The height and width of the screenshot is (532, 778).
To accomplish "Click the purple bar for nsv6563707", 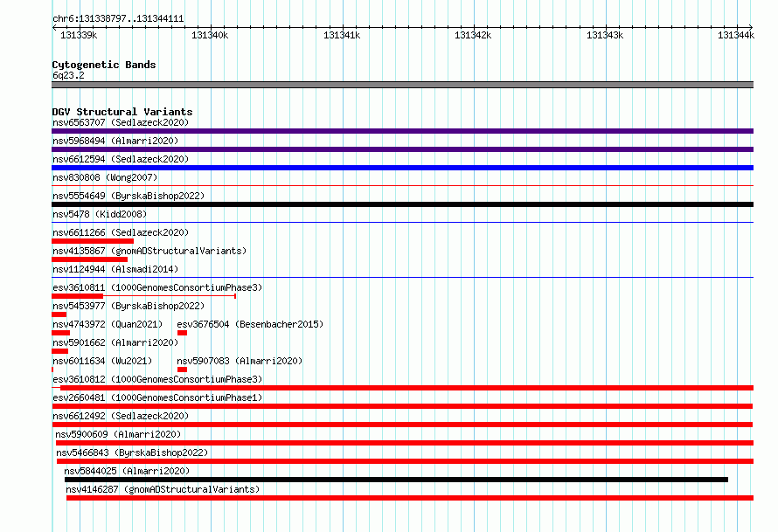I will tap(402, 131).
